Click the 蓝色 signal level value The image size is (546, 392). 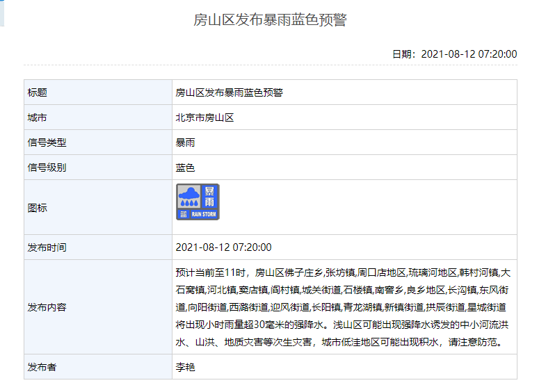[185, 168]
